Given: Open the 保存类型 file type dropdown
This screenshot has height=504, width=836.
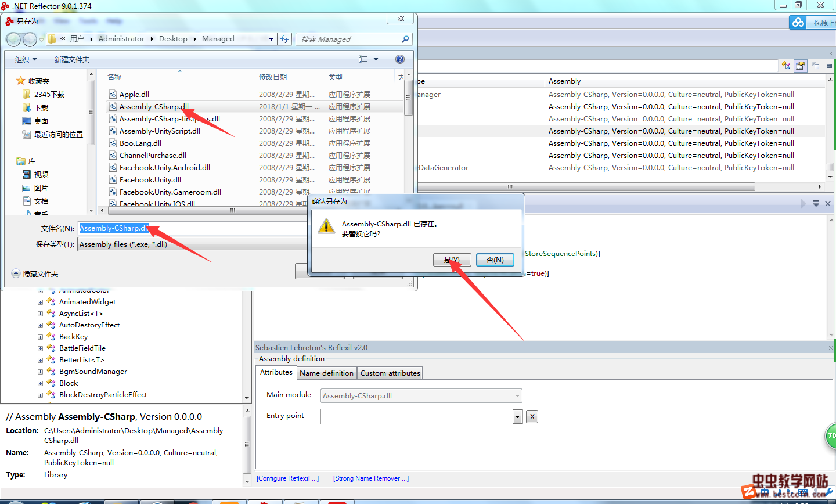Looking at the screenshot, I should tap(193, 244).
